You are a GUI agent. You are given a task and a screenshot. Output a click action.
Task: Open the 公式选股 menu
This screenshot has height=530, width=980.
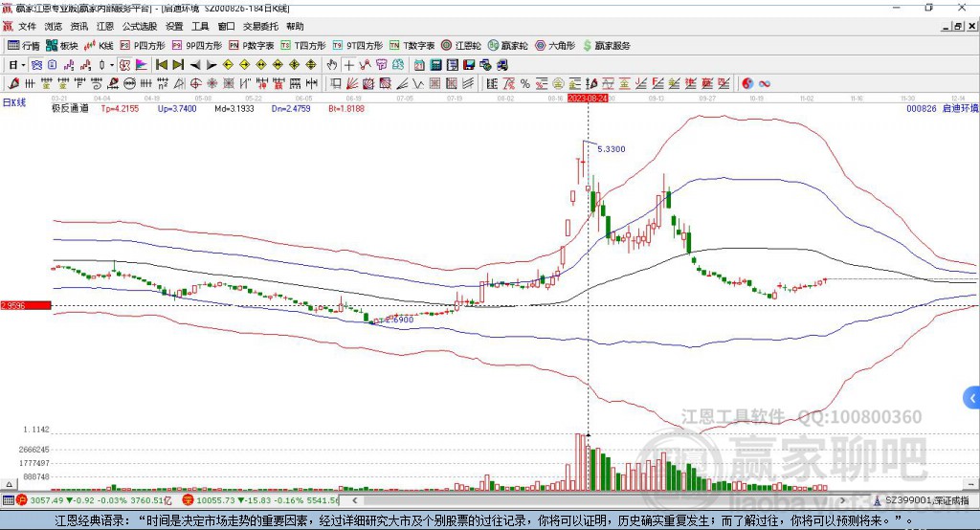[x=140, y=26]
